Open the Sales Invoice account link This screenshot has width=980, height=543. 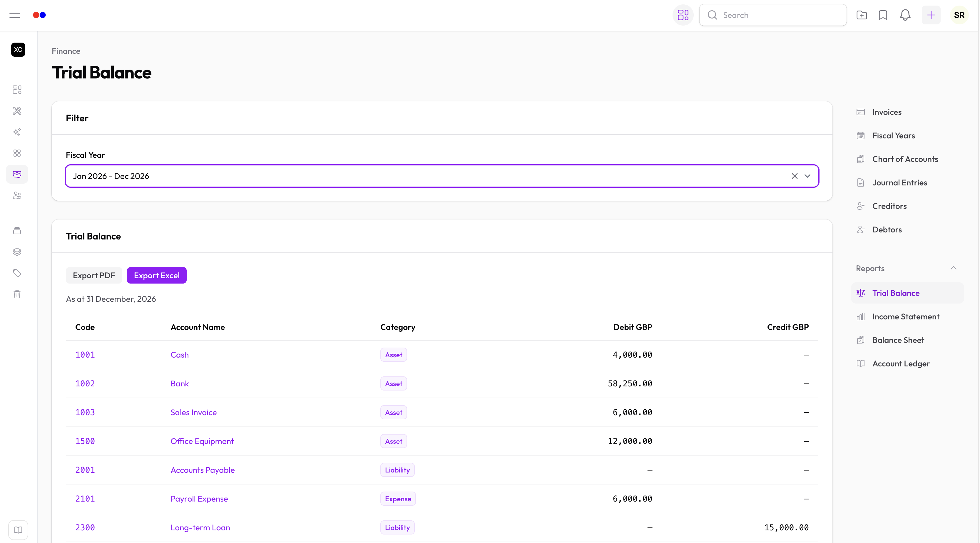[x=194, y=413]
